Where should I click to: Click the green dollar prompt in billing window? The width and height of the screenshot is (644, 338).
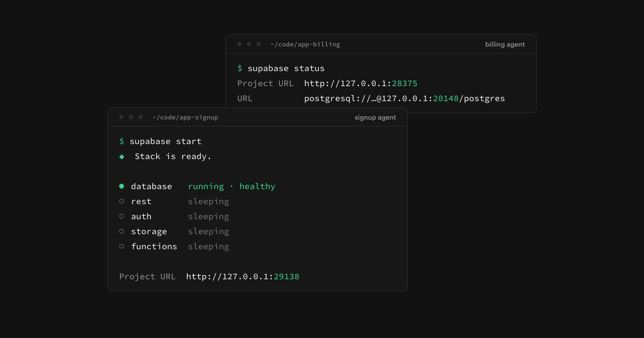[x=240, y=68]
